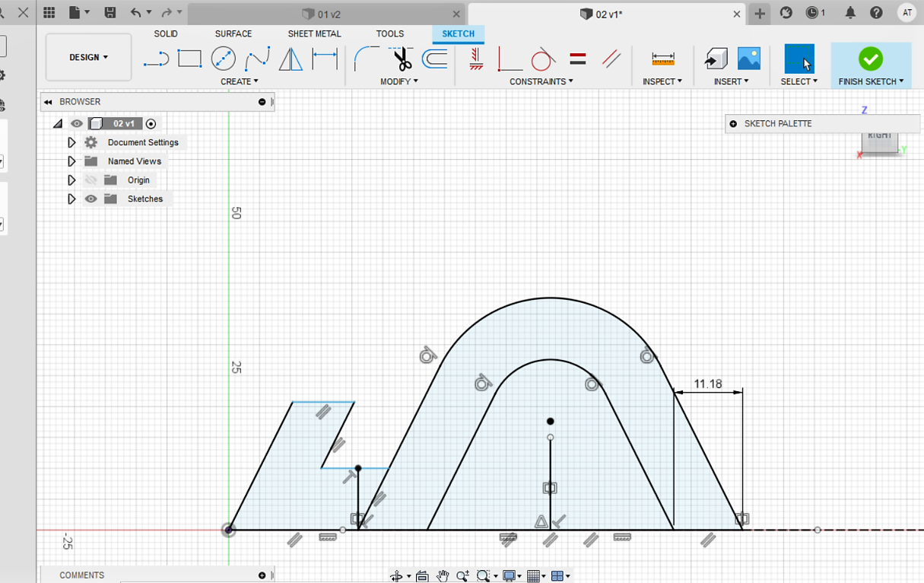Open the MODIFY dropdown menu
Viewport: 924px width, 583px height.
click(399, 81)
